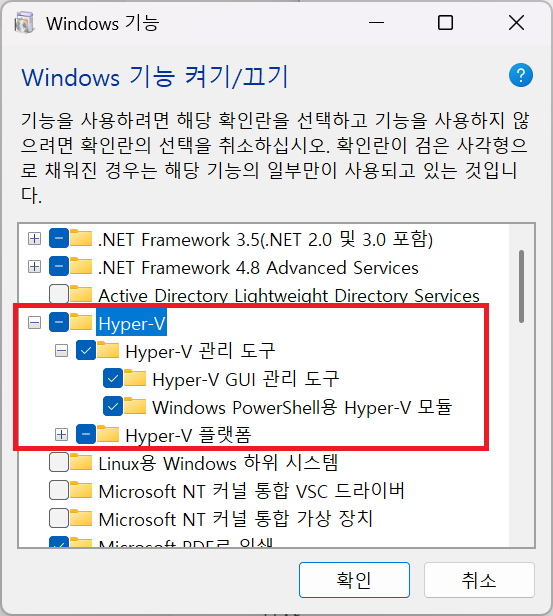Click the feature list vertical scrollbar thumb
The image size is (553, 616).
(x=521, y=286)
